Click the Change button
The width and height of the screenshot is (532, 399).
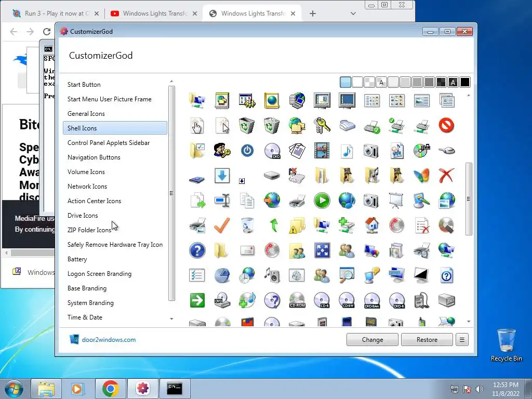(372, 340)
